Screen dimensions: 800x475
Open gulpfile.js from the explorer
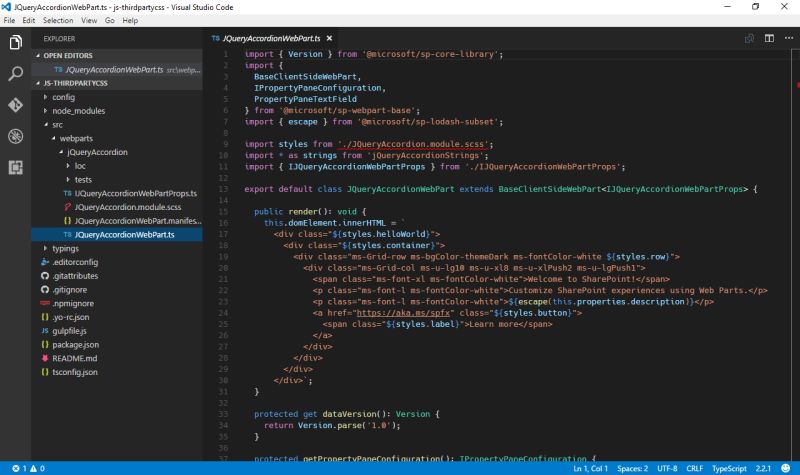(117, 331)
